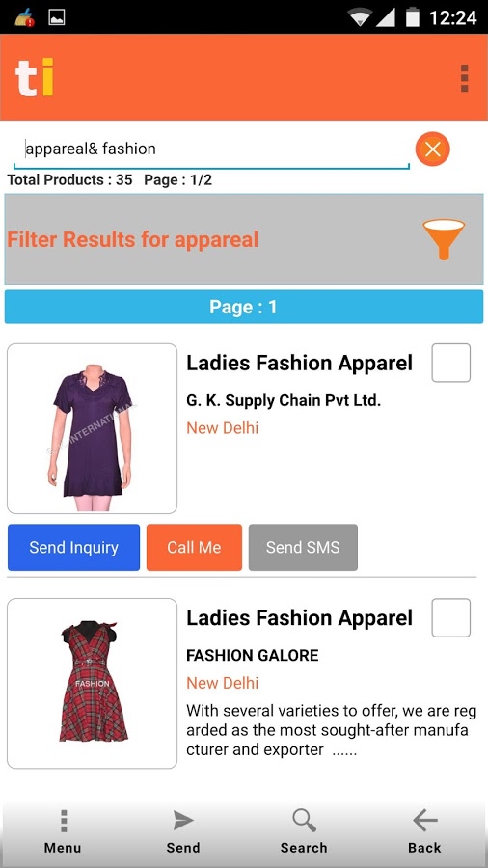Open the G. K. Supply Chain Pvt Ltd. link
Viewport: 488px width, 868px height.
(x=284, y=400)
